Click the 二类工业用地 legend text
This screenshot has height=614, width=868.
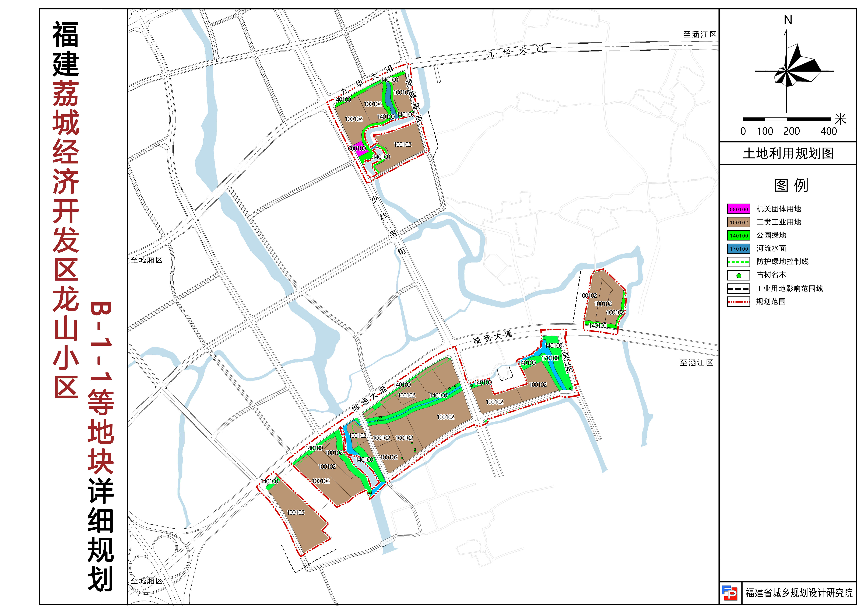pos(778,222)
